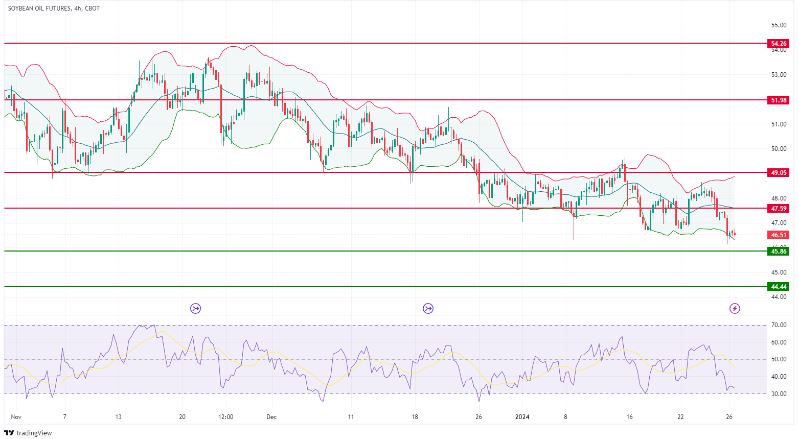Click the contract rollover icon near 20 Nov
Viewport: 798px width, 439px height.
[195, 308]
